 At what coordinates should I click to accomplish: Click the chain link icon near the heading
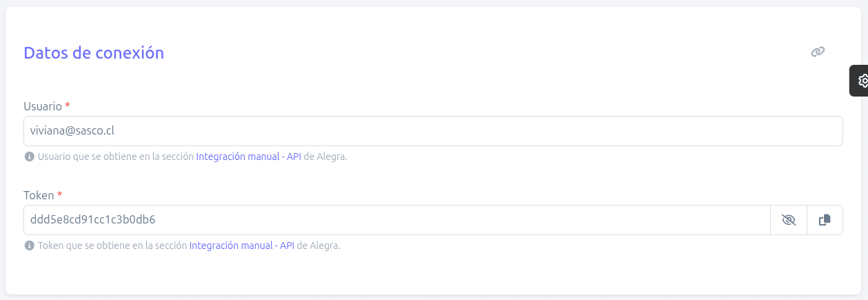point(818,52)
